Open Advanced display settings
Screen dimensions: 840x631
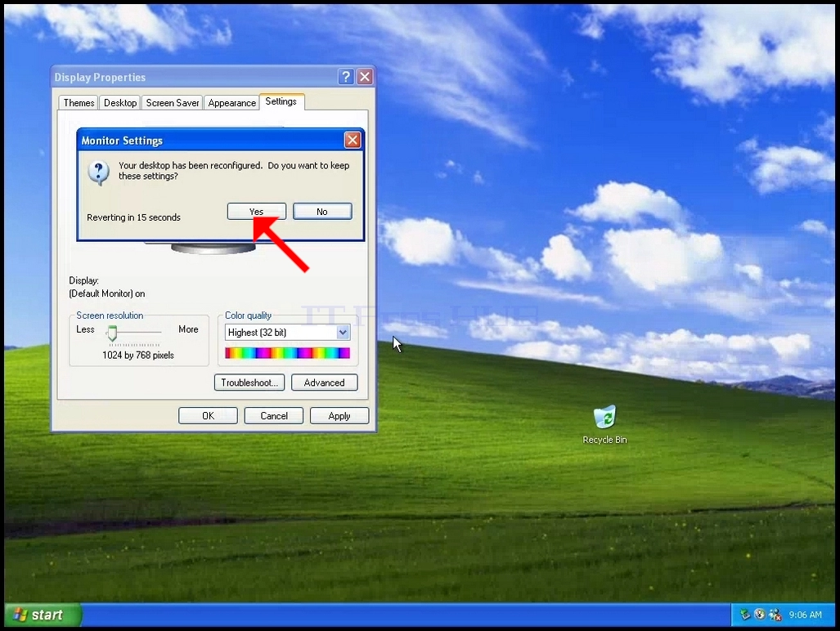pyautogui.click(x=324, y=383)
